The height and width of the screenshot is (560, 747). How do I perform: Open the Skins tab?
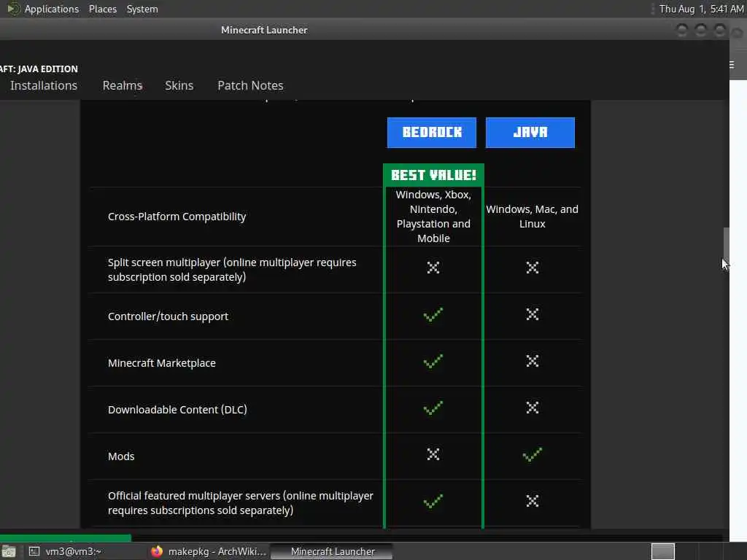(179, 85)
